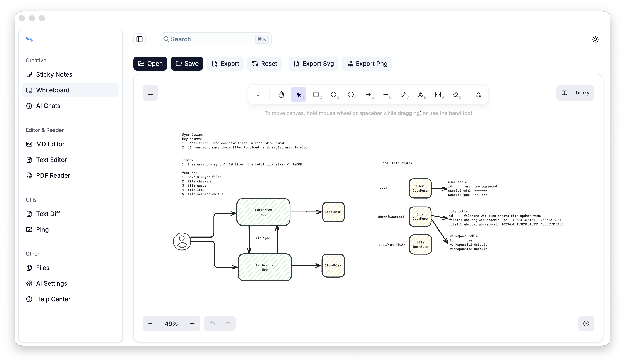
Task: Activate the Text tool
Action: tap(421, 94)
